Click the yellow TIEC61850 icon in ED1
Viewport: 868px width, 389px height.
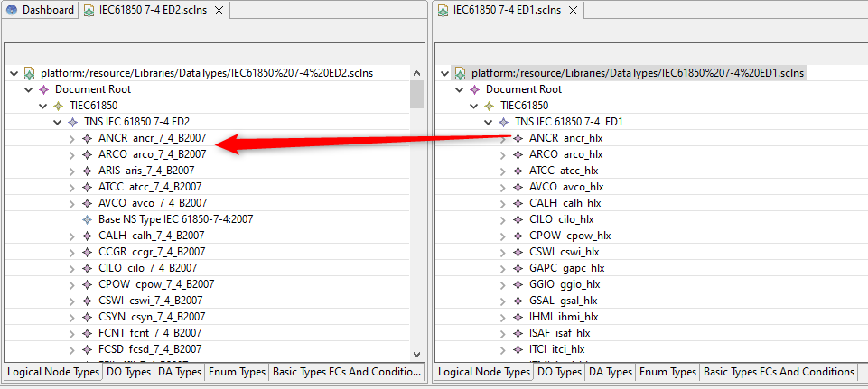point(489,106)
